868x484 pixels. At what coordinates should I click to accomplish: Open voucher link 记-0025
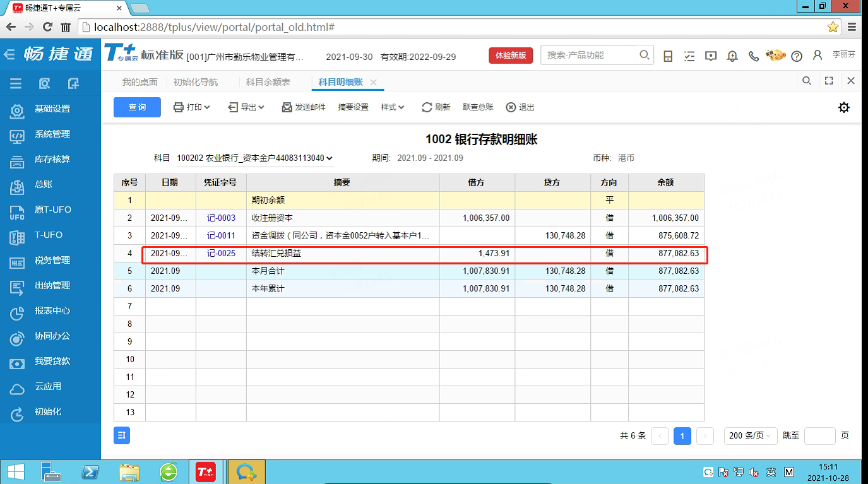[x=221, y=253]
